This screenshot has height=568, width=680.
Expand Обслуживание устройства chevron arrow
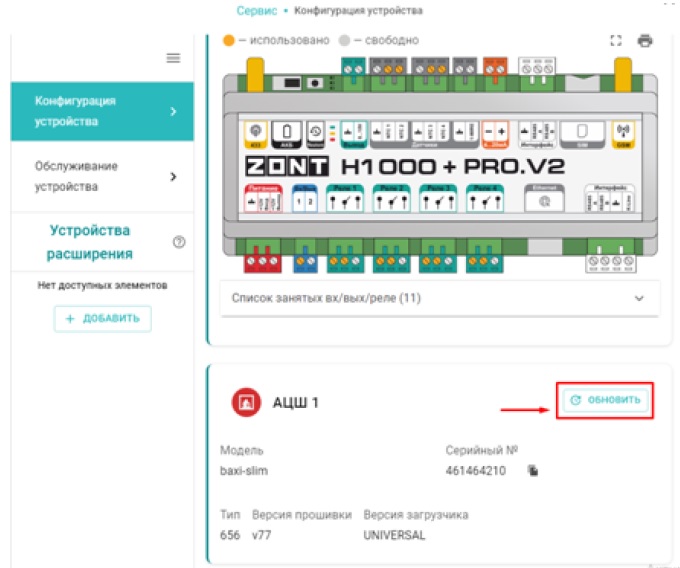[x=173, y=177]
